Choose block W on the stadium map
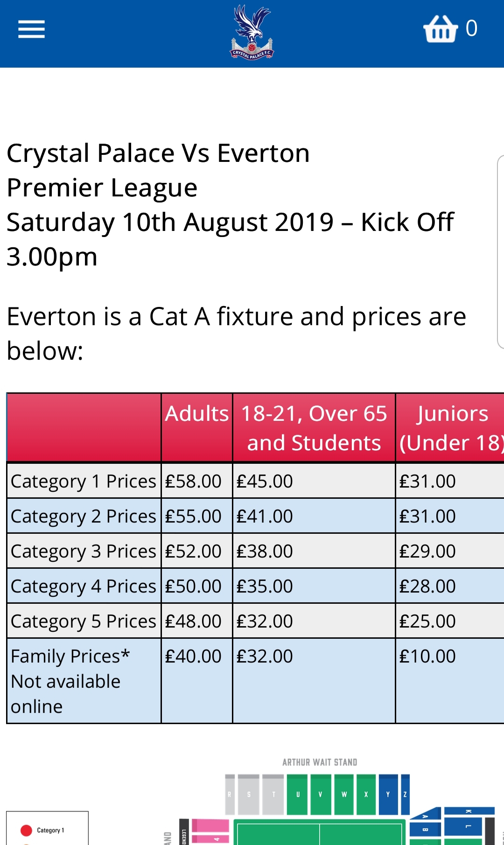Screen dimensions: 504x845 pyautogui.click(x=344, y=794)
